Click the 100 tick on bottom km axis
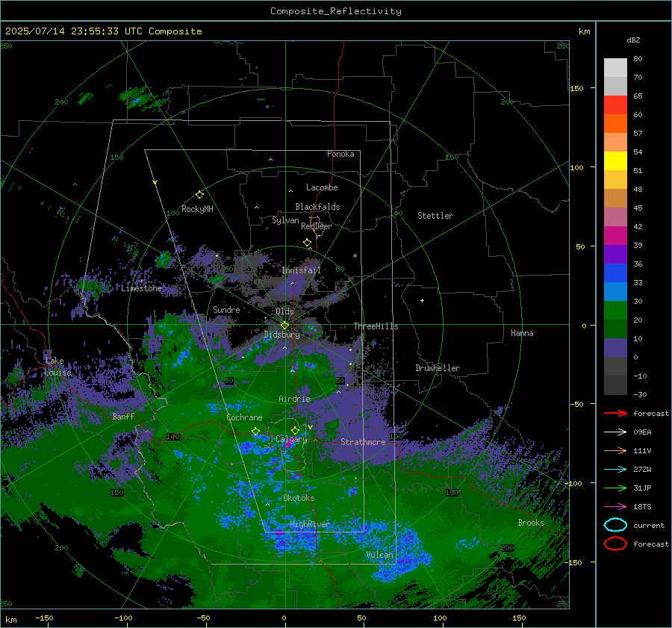The image size is (672, 628). pos(440,618)
